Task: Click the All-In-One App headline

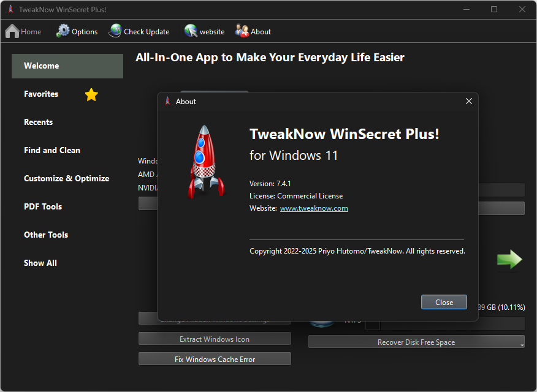Action: 270,58
